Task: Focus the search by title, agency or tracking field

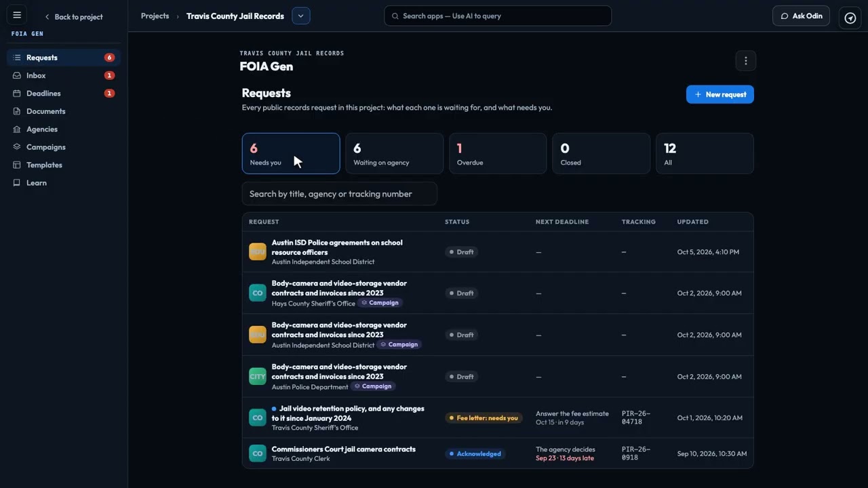Action: coord(340,194)
